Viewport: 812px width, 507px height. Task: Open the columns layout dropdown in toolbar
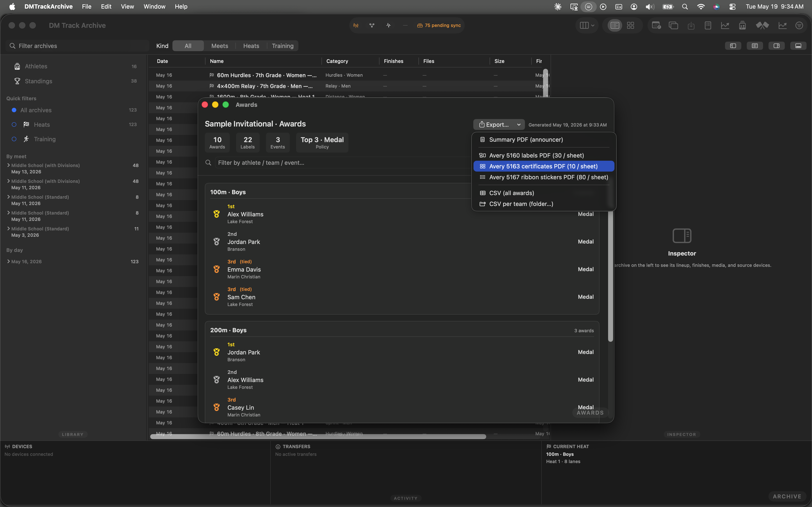[587, 26]
